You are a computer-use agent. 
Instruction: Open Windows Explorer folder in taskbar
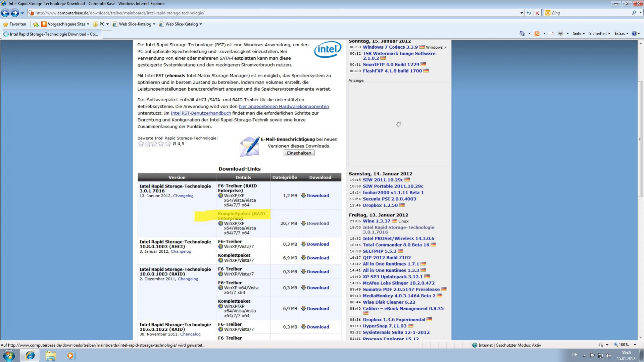[x=51, y=355]
